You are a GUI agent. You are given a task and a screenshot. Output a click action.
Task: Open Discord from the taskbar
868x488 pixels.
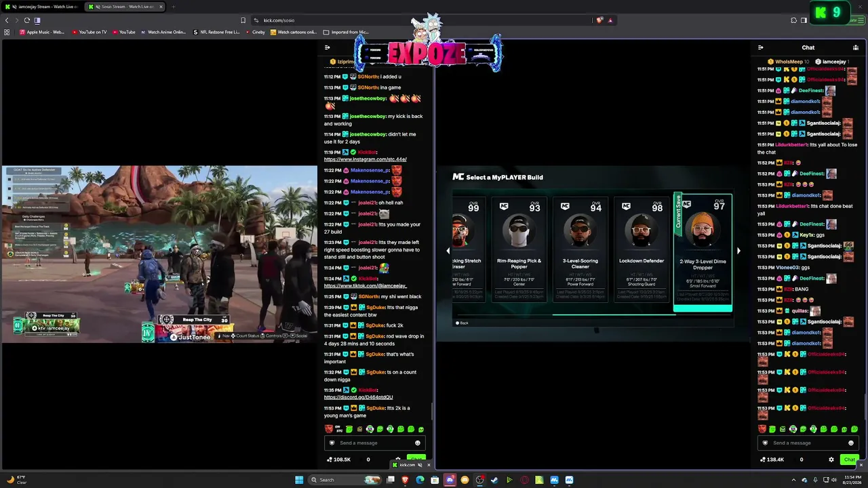[x=450, y=480]
